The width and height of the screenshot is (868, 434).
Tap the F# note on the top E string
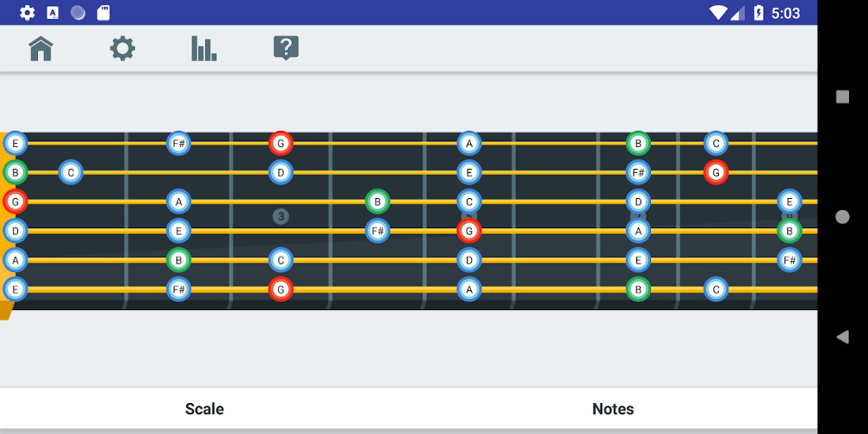tap(179, 144)
